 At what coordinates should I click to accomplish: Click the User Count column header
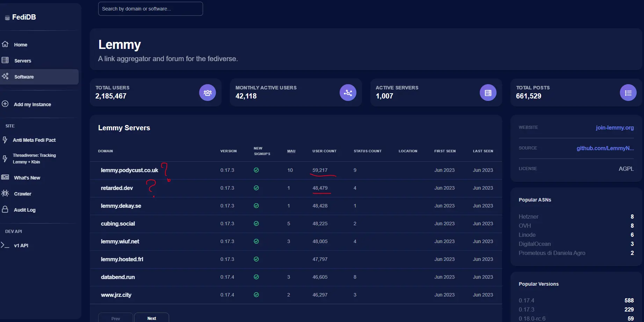[x=324, y=151]
